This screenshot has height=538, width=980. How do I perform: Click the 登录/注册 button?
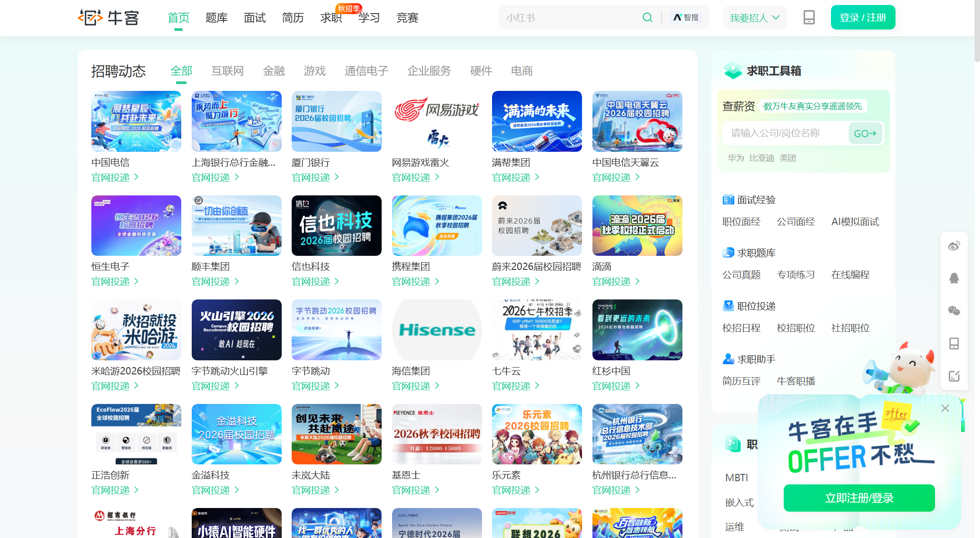pos(862,17)
